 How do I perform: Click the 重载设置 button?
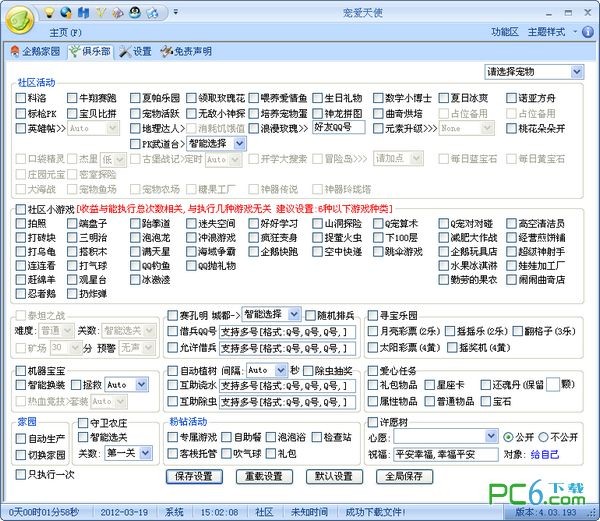(264, 477)
